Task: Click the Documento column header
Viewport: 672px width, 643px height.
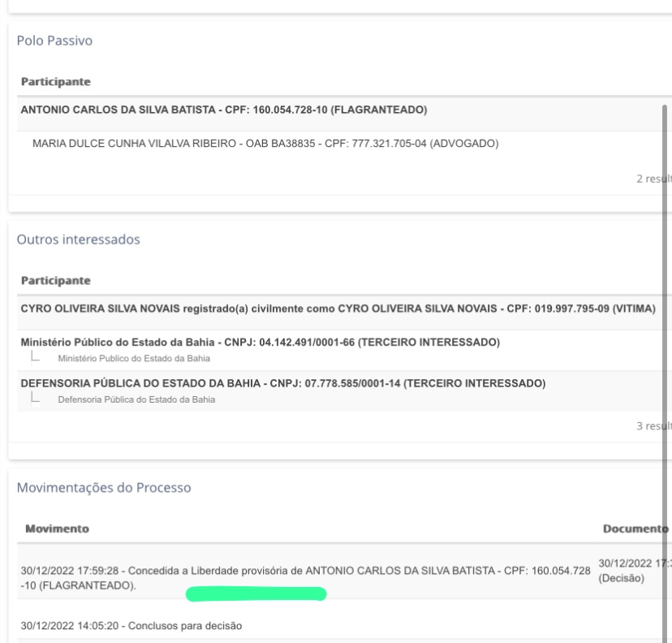Action: [x=634, y=529]
